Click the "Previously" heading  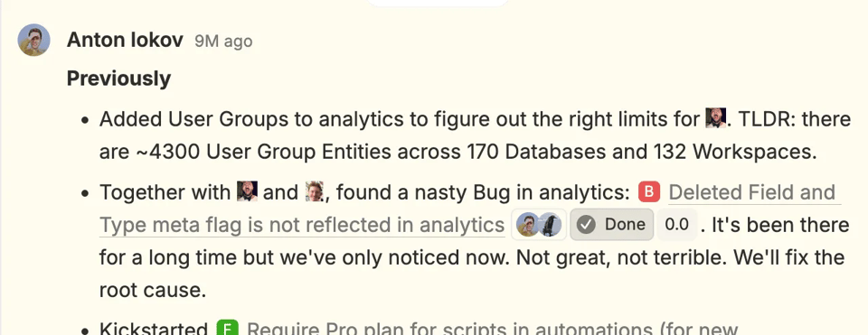pyautogui.click(x=119, y=79)
